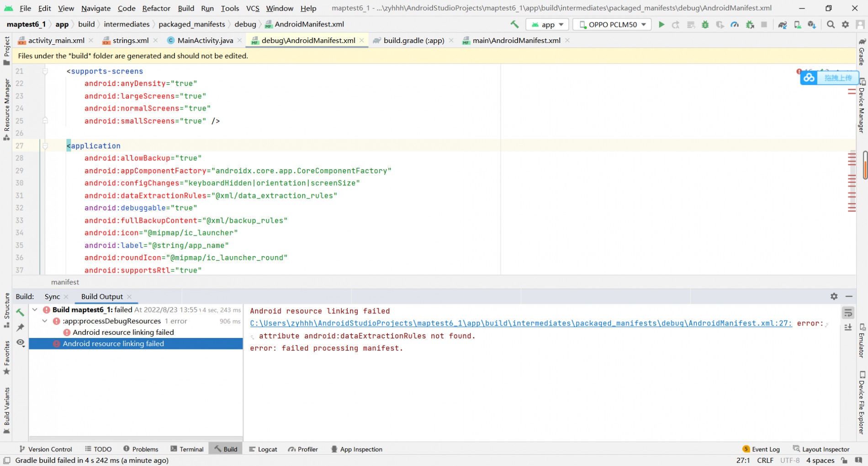Switch to the MainActivity.java tab
868x466 pixels.
(205, 41)
